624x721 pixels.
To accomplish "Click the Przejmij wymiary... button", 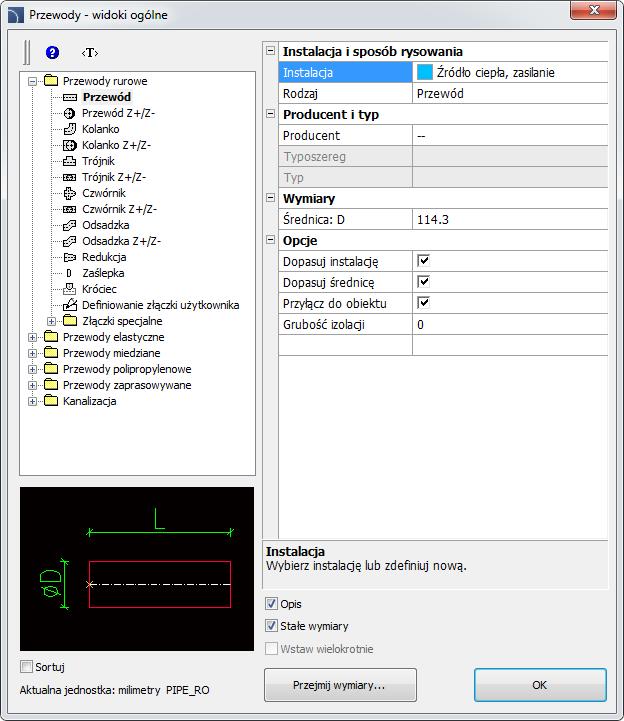I will tap(340, 685).
